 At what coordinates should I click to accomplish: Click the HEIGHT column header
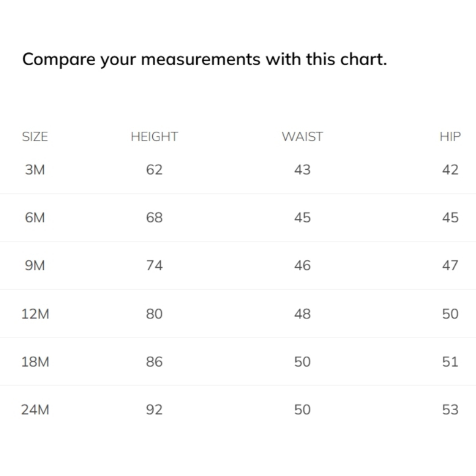point(154,136)
